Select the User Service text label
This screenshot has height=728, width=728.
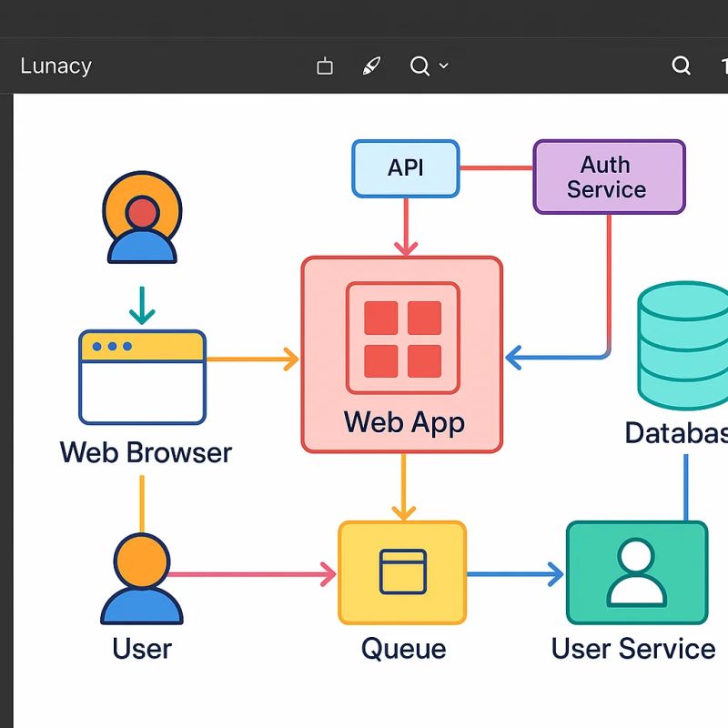point(632,649)
